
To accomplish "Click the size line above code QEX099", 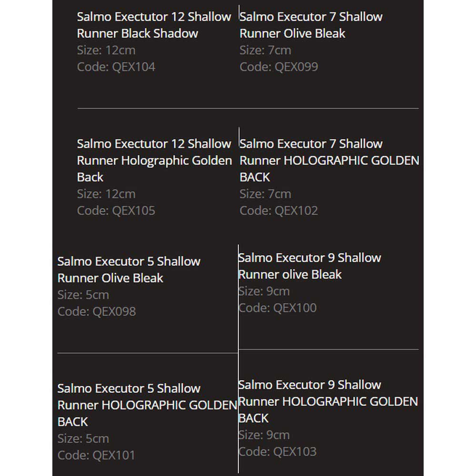I will point(265,50).
